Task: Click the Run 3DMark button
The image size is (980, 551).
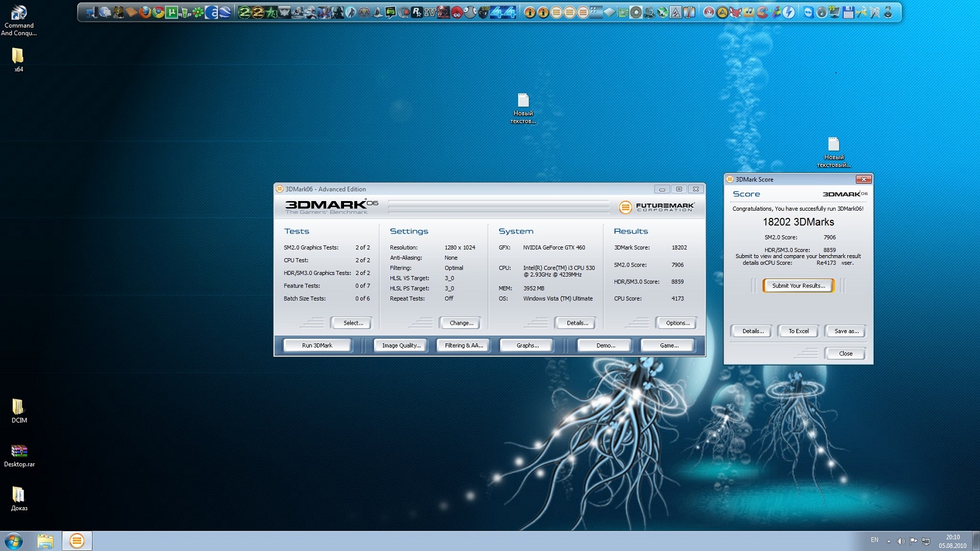Action: pos(317,345)
